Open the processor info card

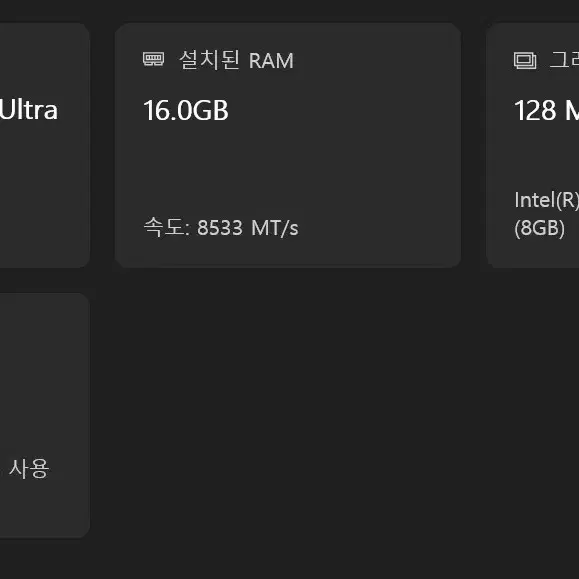click(x=45, y=145)
